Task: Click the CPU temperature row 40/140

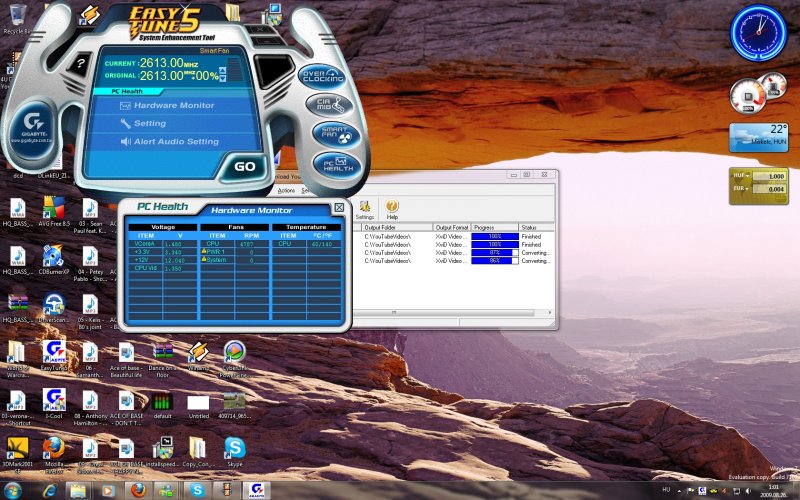Action: tap(307, 244)
